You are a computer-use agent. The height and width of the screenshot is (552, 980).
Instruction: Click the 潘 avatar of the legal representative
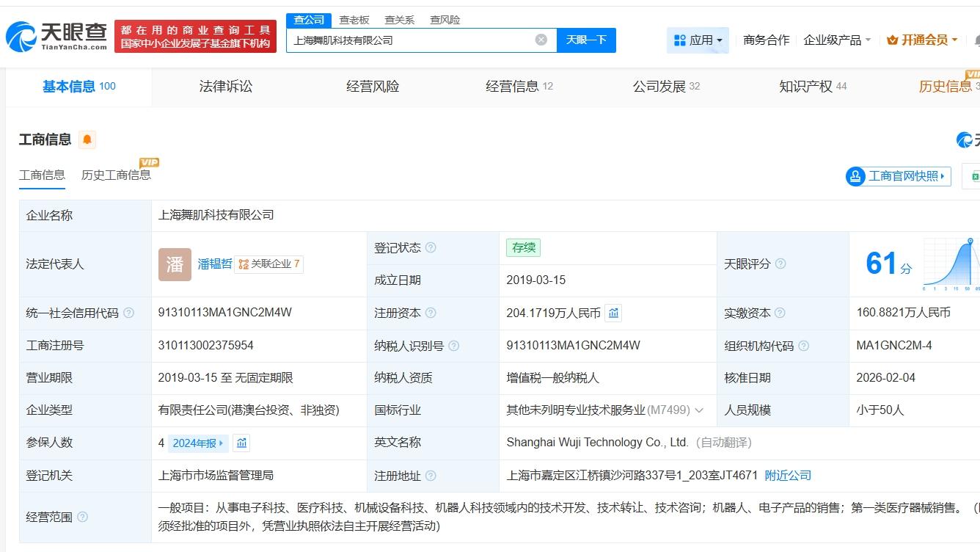coord(175,264)
